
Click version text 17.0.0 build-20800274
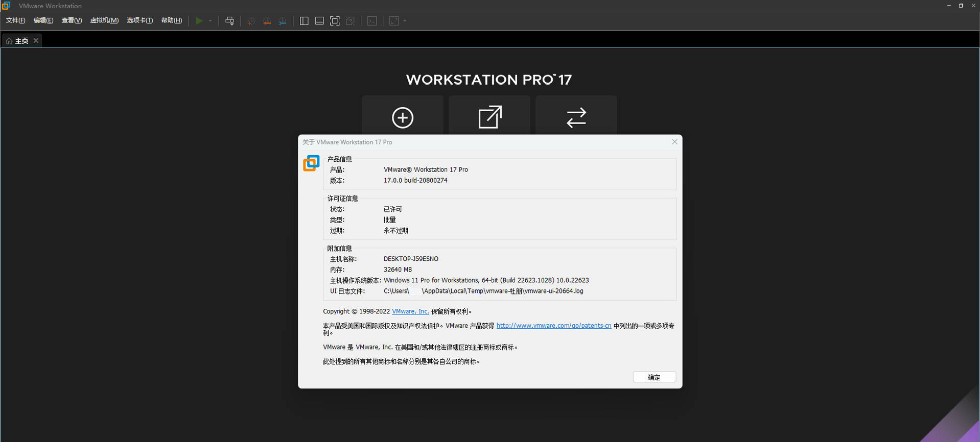click(x=415, y=180)
